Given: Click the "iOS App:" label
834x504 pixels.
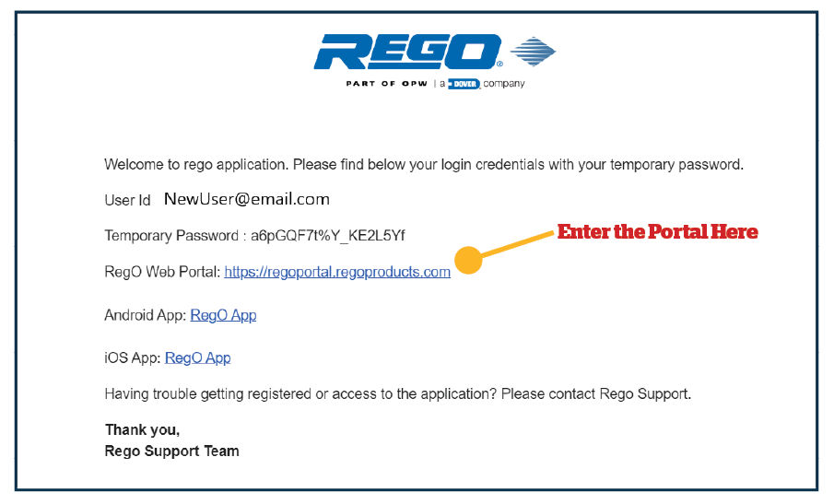Looking at the screenshot, I should [133, 357].
